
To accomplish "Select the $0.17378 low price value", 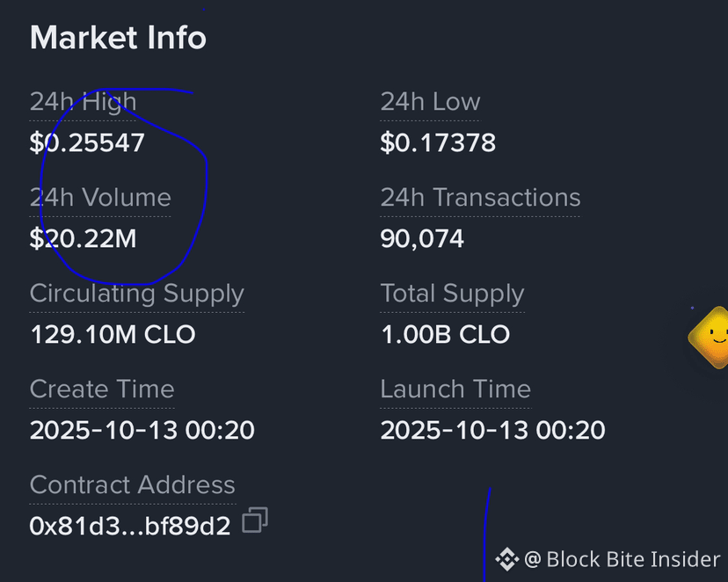I will click(438, 142).
